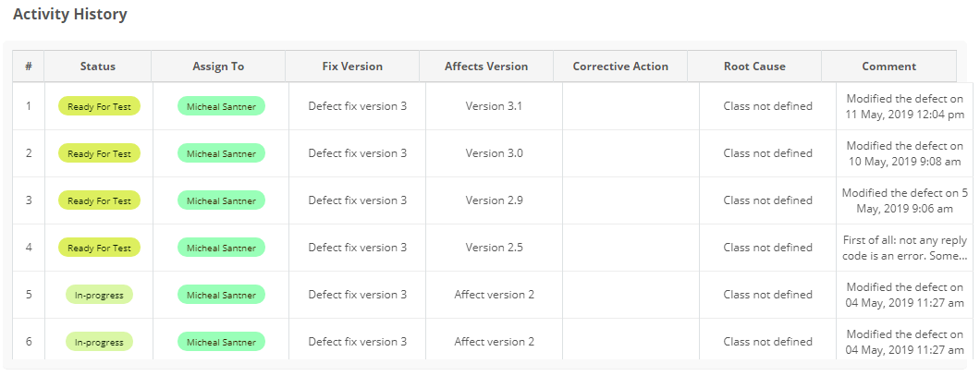Click the Status column header

[x=97, y=67]
